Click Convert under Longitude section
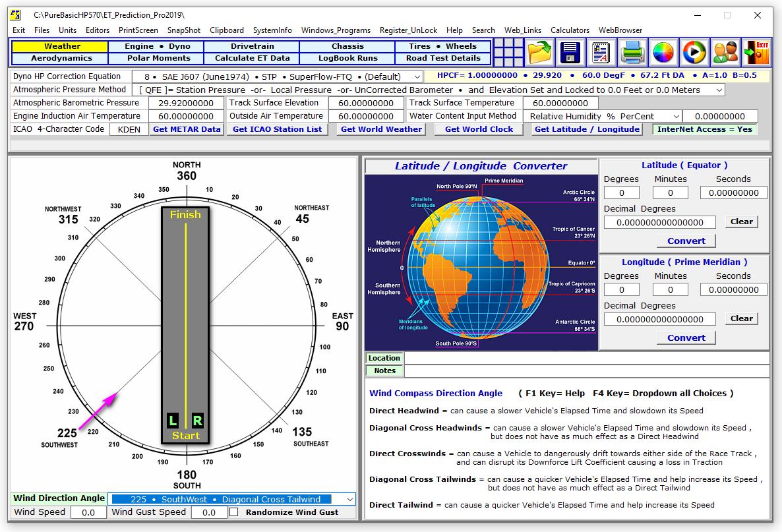 686,338
